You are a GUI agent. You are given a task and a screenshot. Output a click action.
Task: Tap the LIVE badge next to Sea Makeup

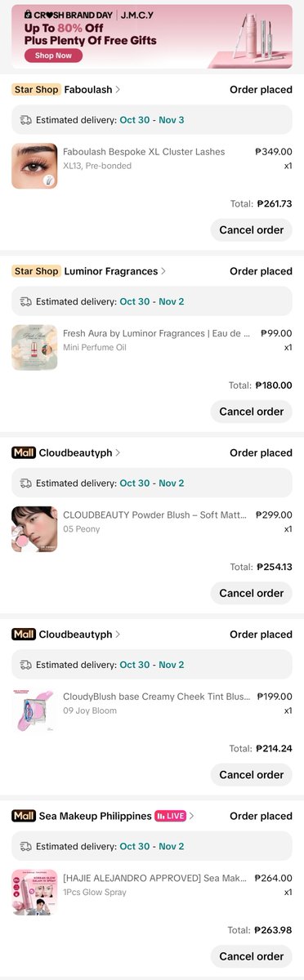tap(170, 816)
